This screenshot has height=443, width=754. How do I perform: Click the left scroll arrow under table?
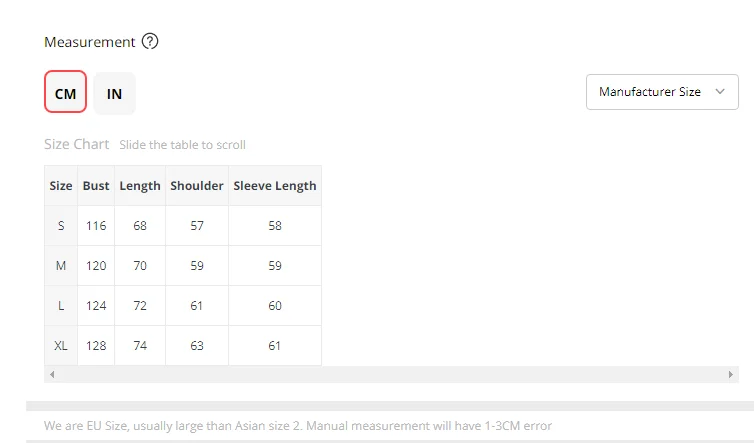coord(52,374)
